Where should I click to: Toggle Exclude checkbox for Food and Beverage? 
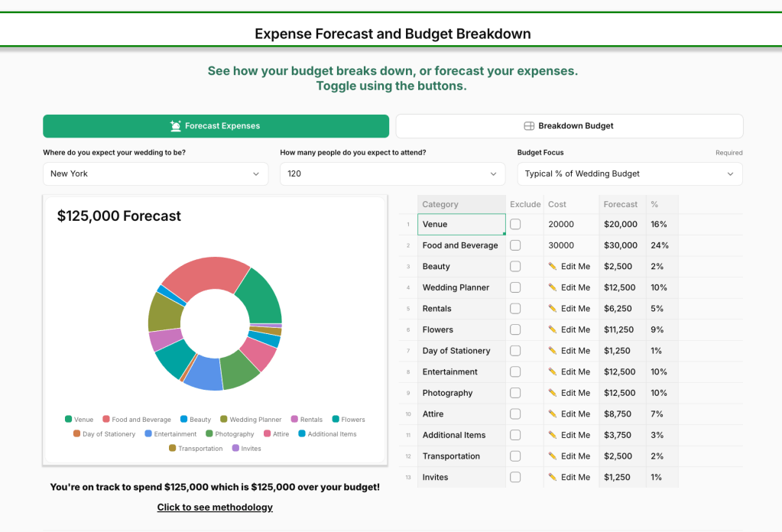515,245
